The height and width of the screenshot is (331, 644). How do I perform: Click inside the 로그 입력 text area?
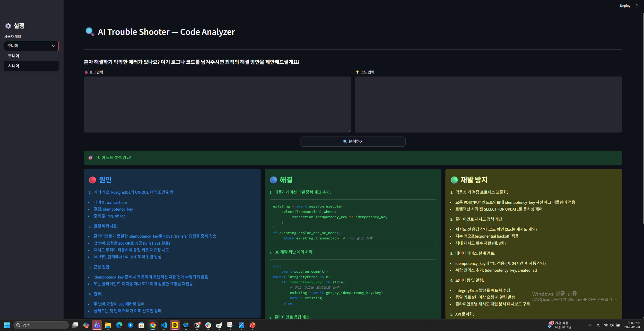coord(217,104)
